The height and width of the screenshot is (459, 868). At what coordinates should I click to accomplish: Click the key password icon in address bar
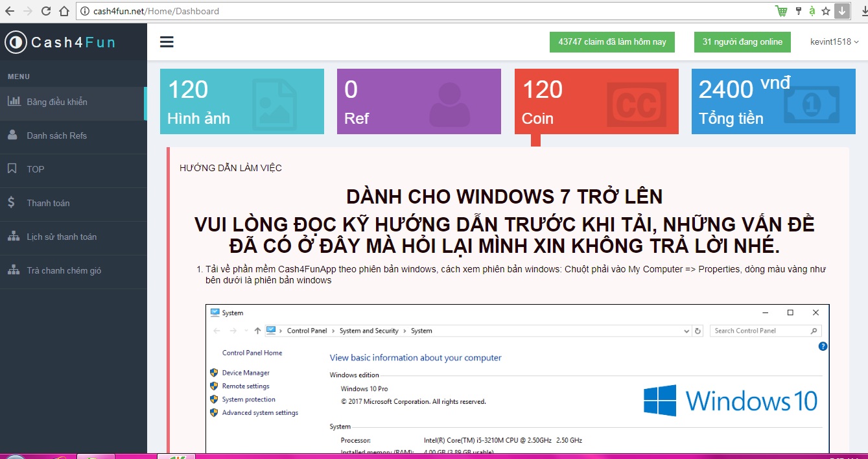click(799, 11)
